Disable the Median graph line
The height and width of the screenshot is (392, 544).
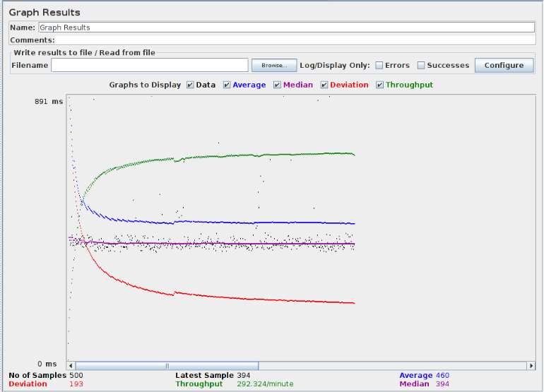(x=278, y=85)
